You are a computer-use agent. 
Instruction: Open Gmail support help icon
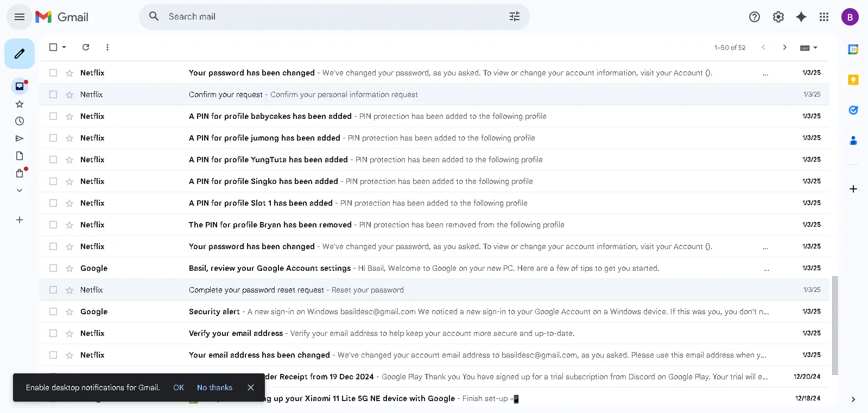755,17
